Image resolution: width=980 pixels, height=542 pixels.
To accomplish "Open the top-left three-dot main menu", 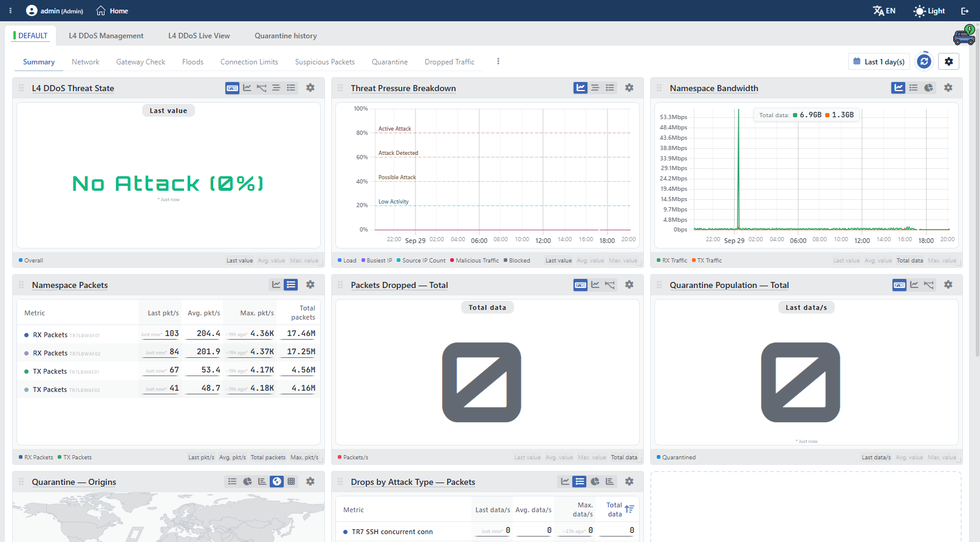I will click(x=10, y=11).
